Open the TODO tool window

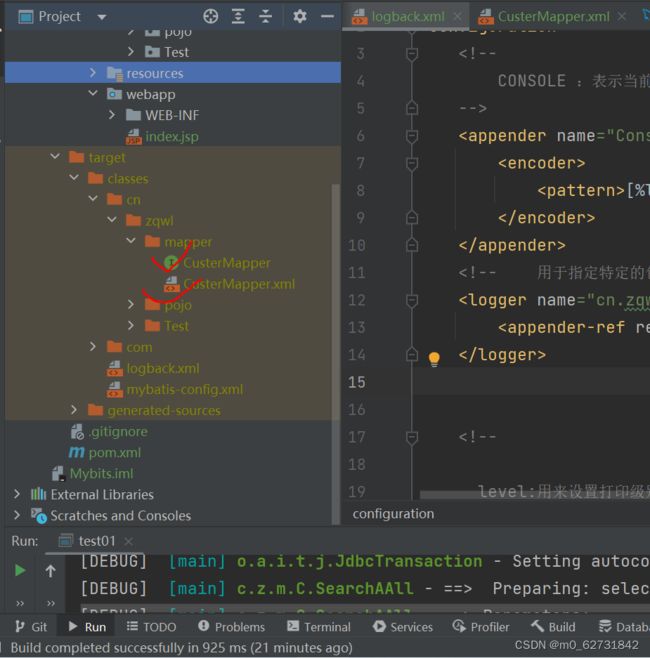coord(151,627)
